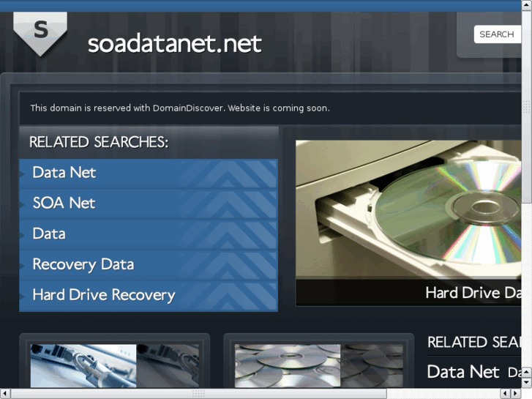This screenshot has height=399, width=532.
Task: Open the Data related search link
Action: click(149, 234)
